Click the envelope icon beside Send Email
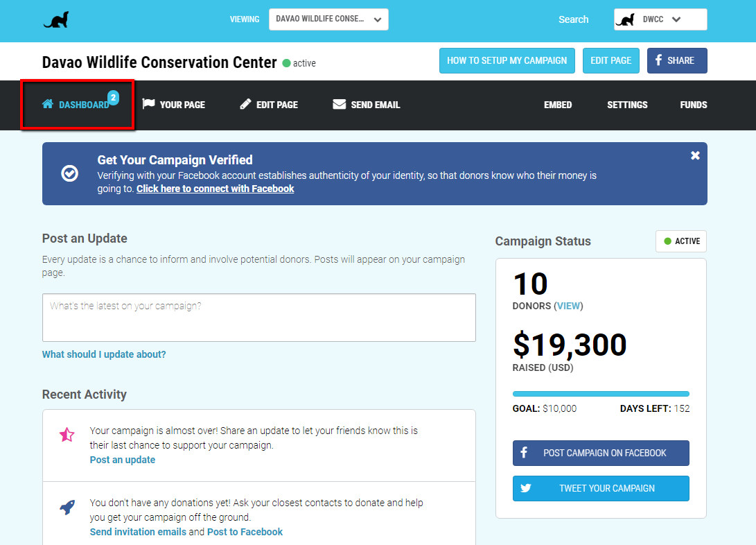Screen dimensions: 756x545 339,104
